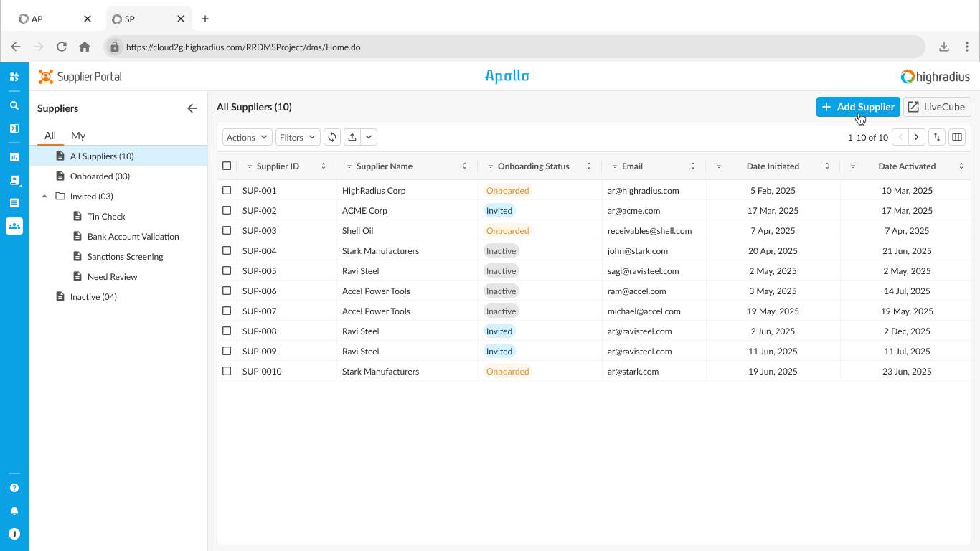Open the Need Review list
Viewport: 980px width, 551px height.
[112, 276]
